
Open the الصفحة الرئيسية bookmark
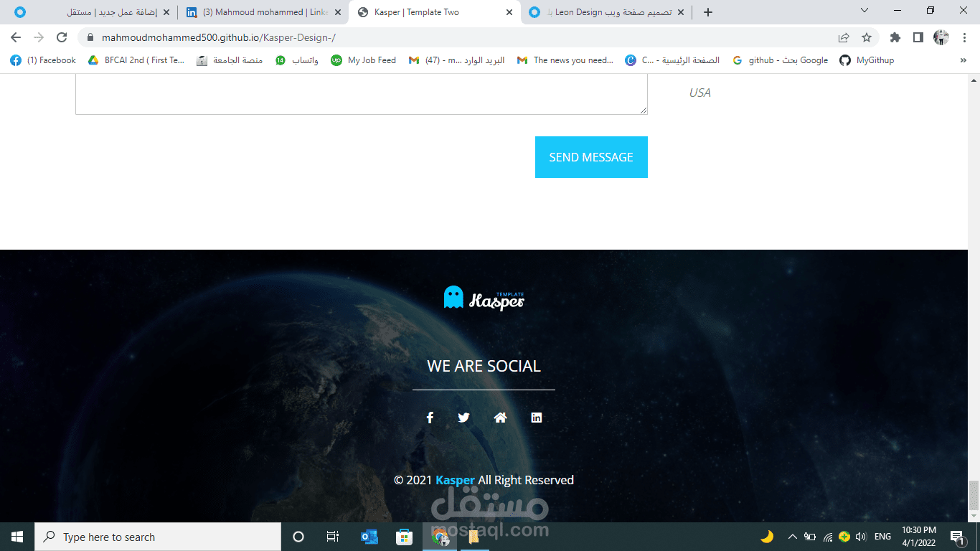coord(672,60)
